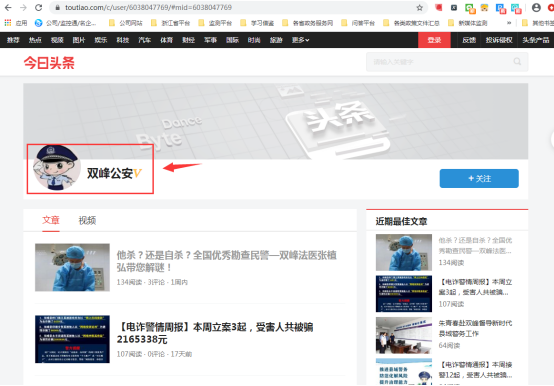
Task: Click the yellow face extension icon
Action: point(484,8)
